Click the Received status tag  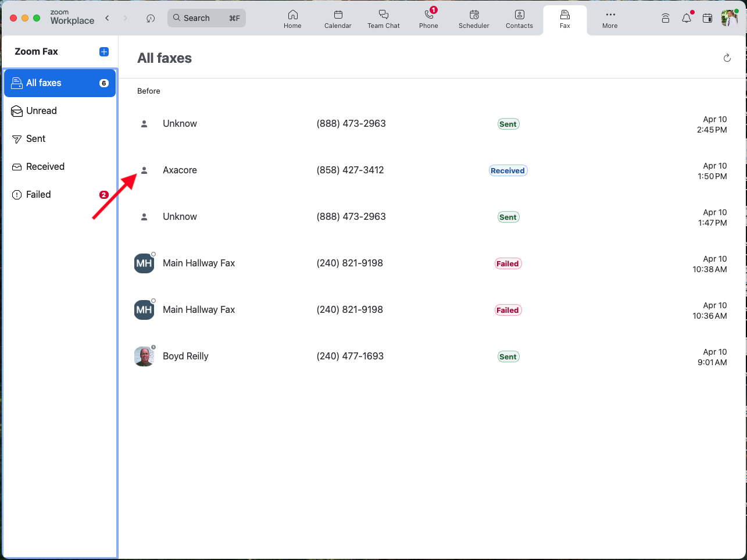[x=508, y=170]
